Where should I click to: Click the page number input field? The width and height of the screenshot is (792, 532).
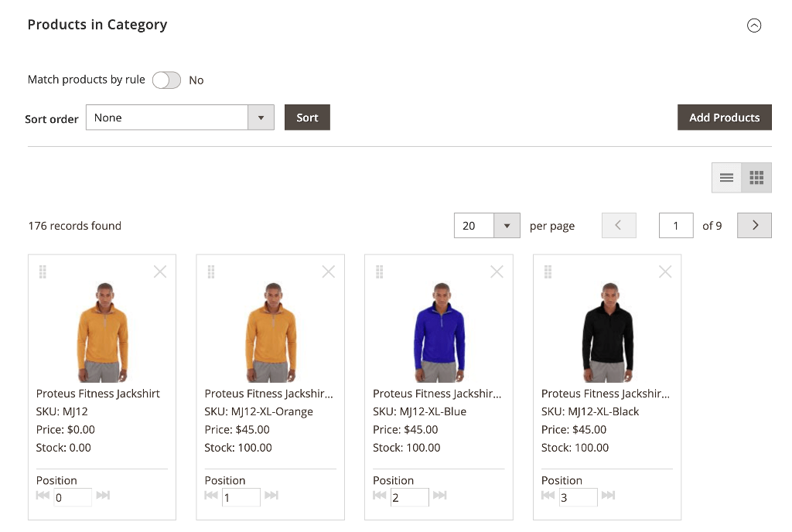(x=675, y=225)
